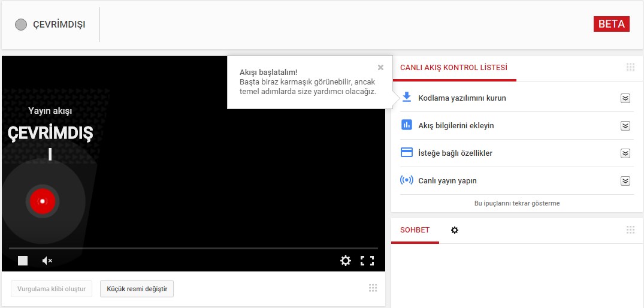
Task: Open the video player settings gear
Action: tap(346, 261)
